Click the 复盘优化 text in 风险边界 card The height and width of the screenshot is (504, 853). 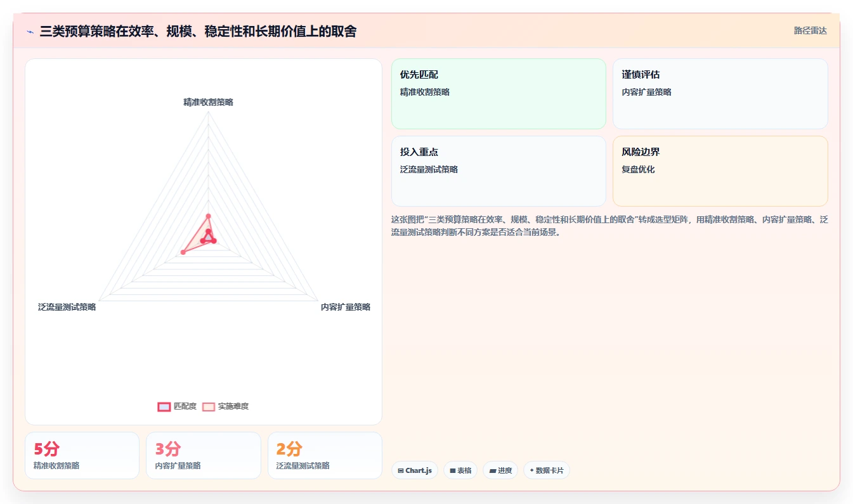tap(638, 170)
